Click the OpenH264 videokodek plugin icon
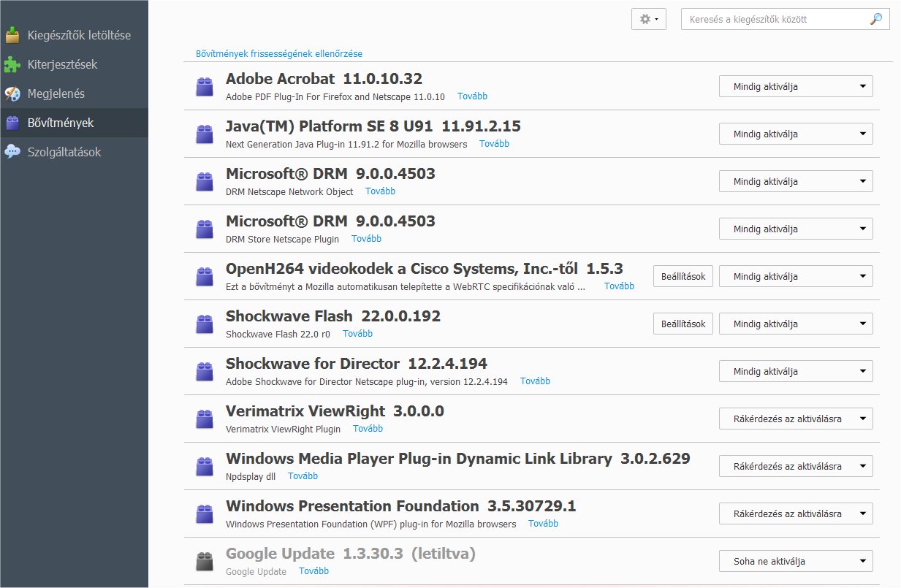The height and width of the screenshot is (588, 901). (x=205, y=277)
